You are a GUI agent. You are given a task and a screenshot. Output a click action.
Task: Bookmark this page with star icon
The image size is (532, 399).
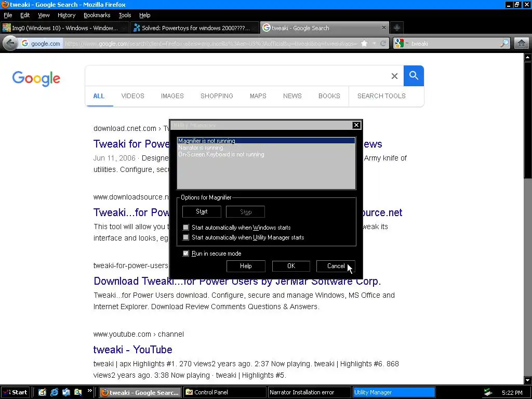(x=364, y=44)
